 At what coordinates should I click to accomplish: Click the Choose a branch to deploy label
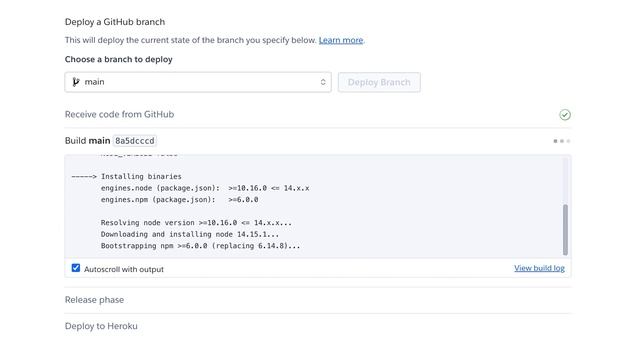point(119,59)
